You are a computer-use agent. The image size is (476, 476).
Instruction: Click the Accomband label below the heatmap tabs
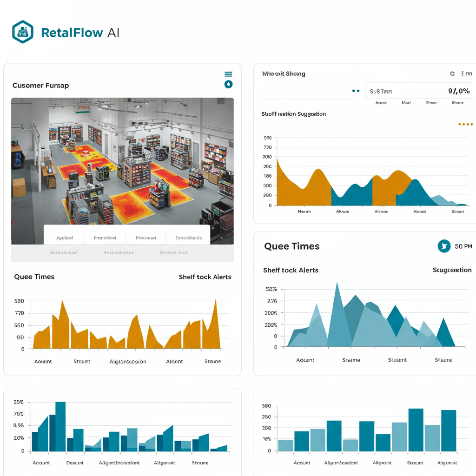click(x=64, y=252)
